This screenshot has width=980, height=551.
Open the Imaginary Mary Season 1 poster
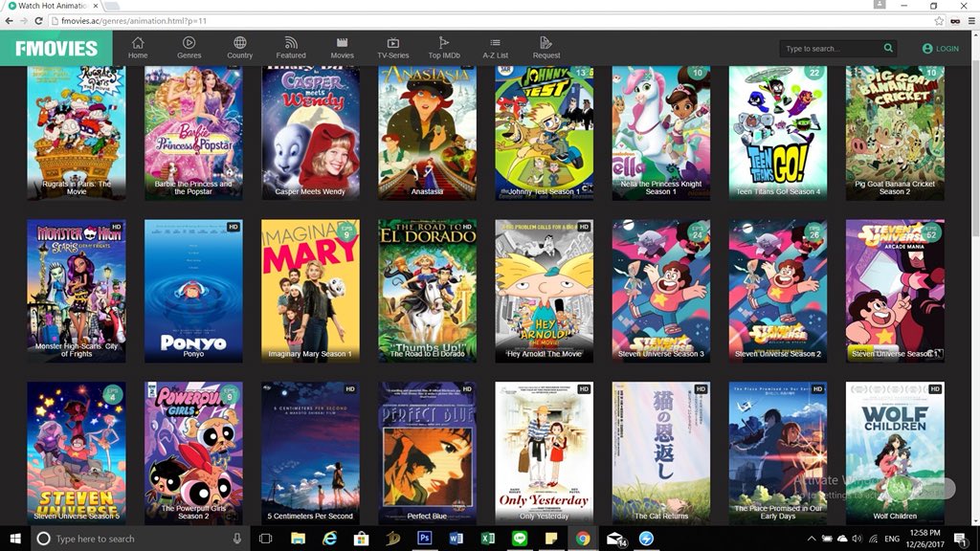(310, 291)
